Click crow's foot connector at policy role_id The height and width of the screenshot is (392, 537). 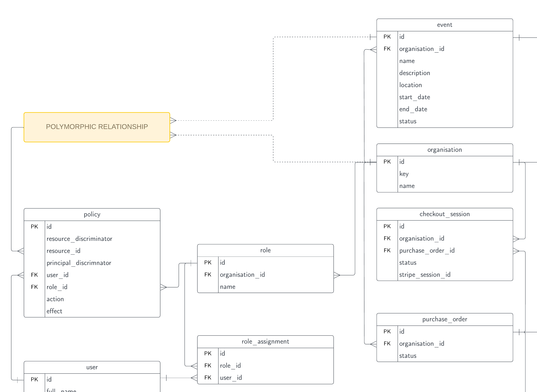click(x=164, y=287)
